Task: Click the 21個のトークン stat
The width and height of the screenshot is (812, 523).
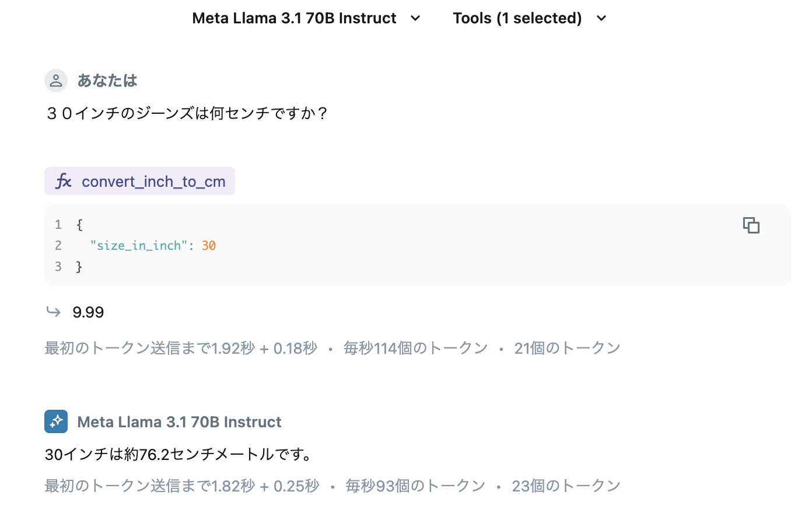Action: [x=567, y=348]
